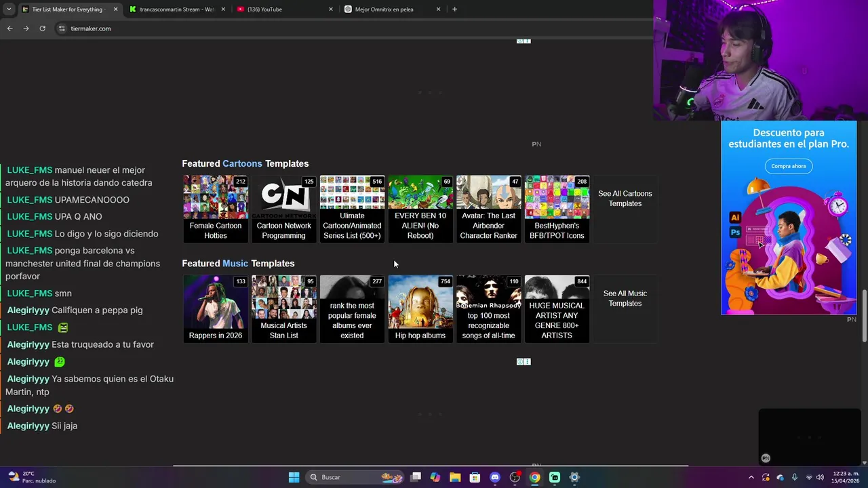
Task: Open the Wi-Fi network tray icon
Action: pyautogui.click(x=808, y=477)
